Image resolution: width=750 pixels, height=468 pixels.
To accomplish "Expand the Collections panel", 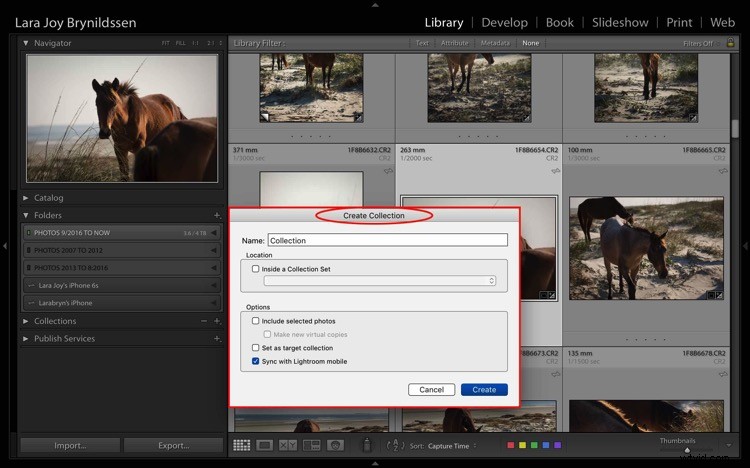I will click(x=25, y=321).
